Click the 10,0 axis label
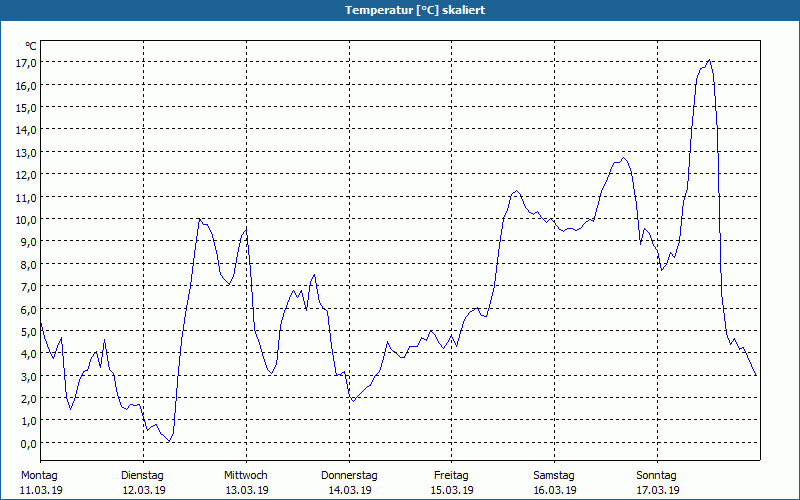The image size is (800, 500). [x=26, y=219]
